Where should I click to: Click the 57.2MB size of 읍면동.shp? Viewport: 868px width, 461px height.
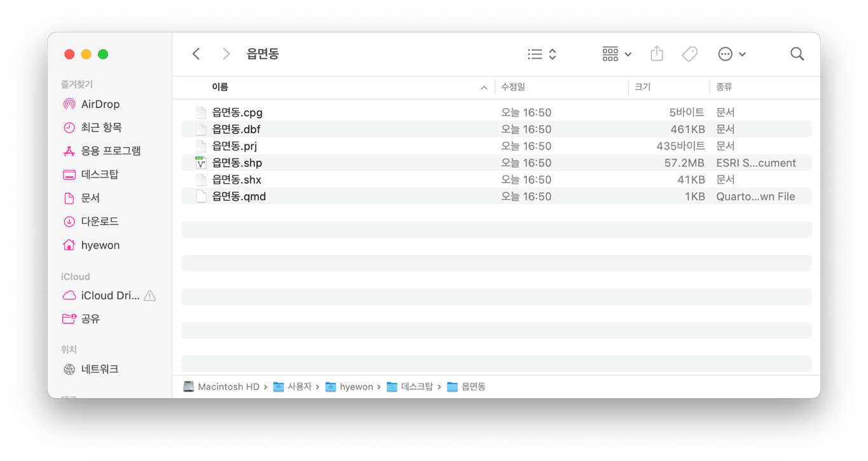click(x=684, y=163)
